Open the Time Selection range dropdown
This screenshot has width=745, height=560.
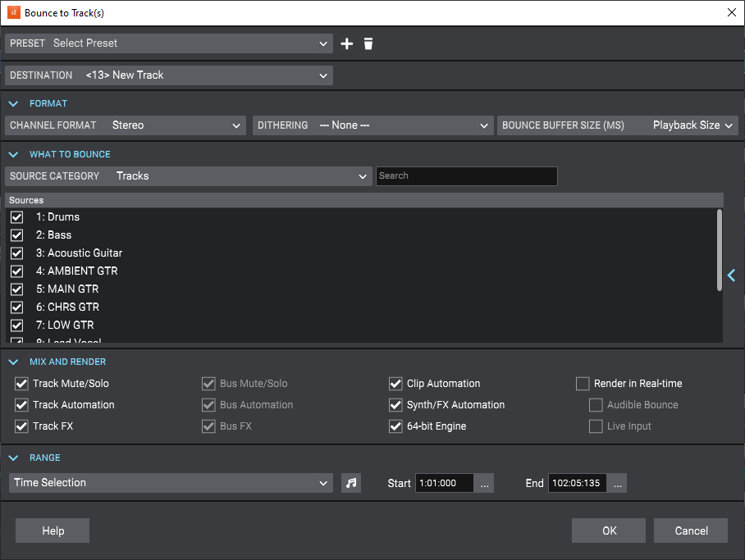point(171,483)
